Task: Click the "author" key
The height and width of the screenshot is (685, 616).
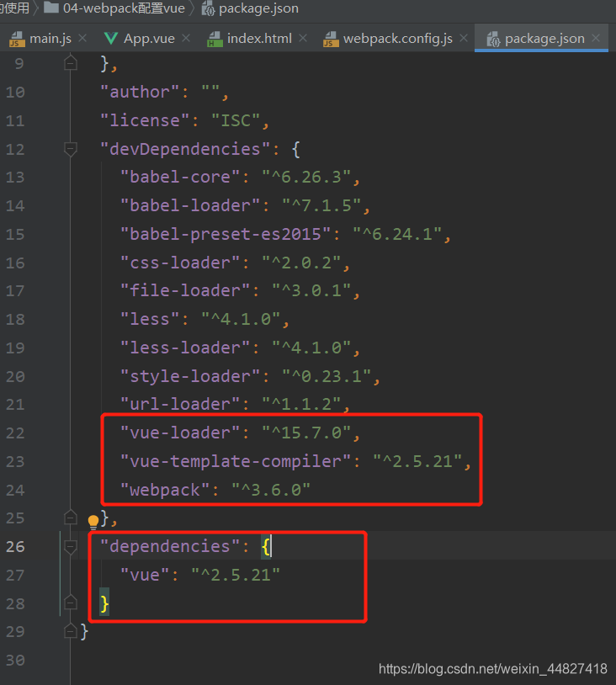Action: 140,93
